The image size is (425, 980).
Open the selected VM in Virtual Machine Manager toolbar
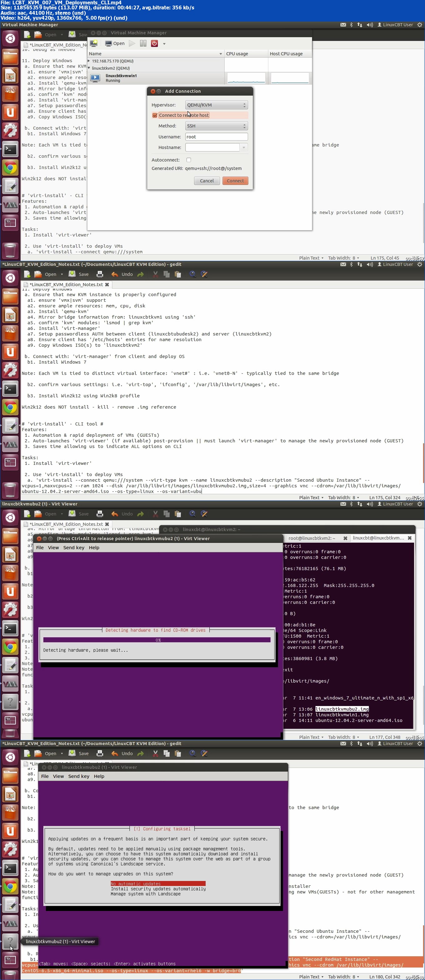tap(115, 43)
